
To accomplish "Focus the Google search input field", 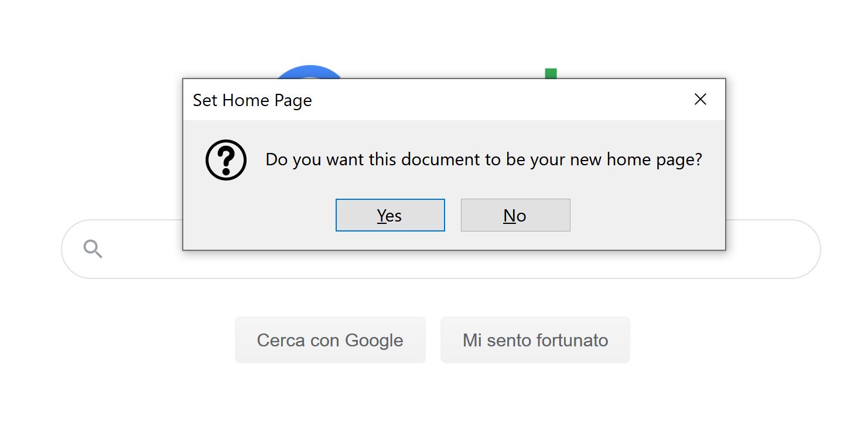I will tap(441, 249).
